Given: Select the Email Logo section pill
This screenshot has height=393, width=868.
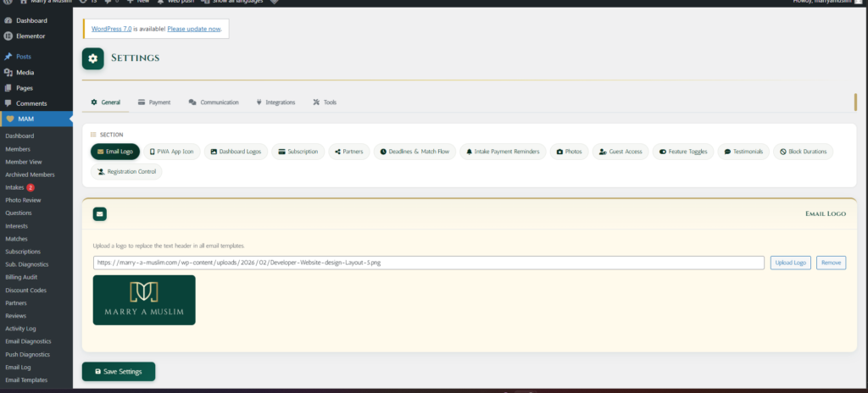Looking at the screenshot, I should (x=115, y=152).
